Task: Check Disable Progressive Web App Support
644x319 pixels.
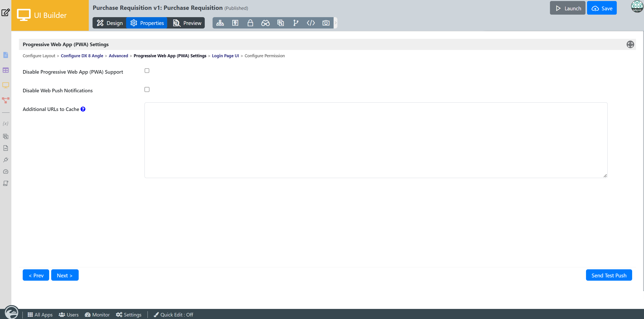Action: click(x=147, y=71)
